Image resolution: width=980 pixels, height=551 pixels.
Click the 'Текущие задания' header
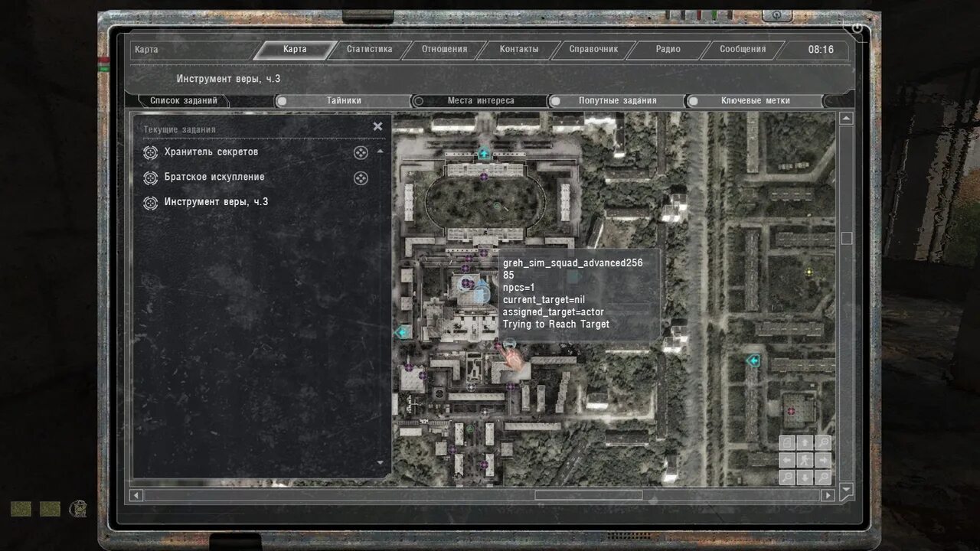tap(179, 129)
